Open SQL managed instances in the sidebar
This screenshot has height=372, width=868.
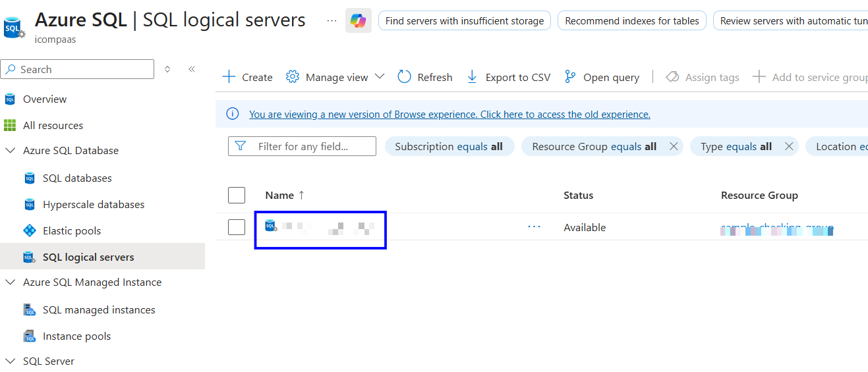99,310
